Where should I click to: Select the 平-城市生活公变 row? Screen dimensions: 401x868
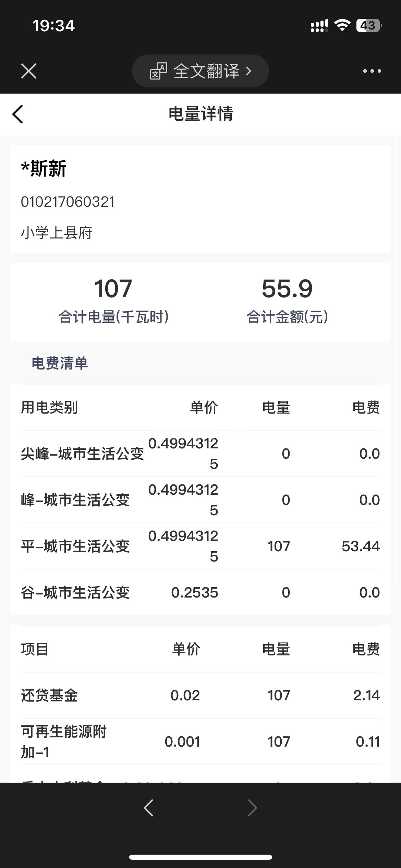point(200,546)
